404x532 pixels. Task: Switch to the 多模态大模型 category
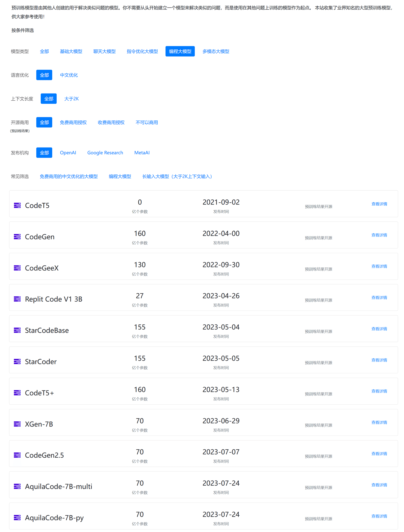pos(215,51)
